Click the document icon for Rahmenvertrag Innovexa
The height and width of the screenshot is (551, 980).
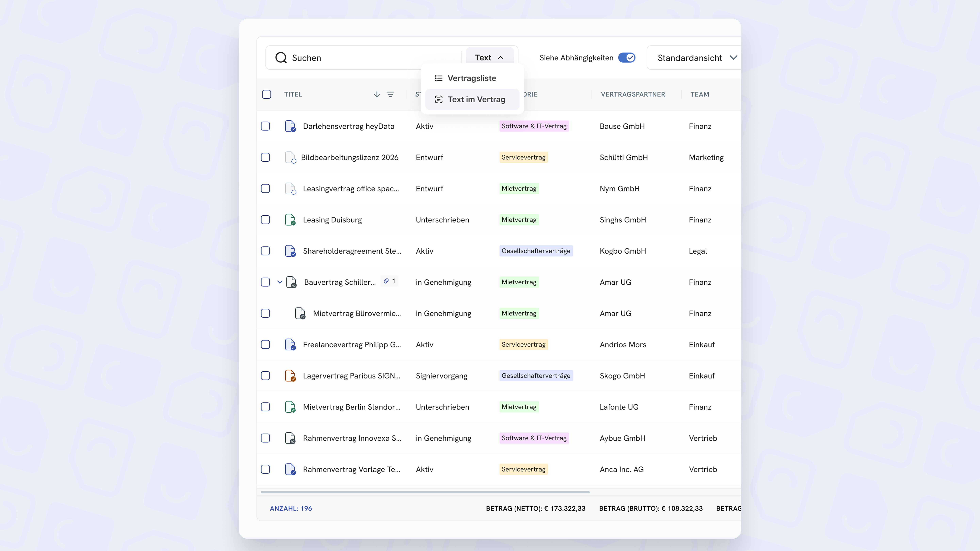pos(290,438)
